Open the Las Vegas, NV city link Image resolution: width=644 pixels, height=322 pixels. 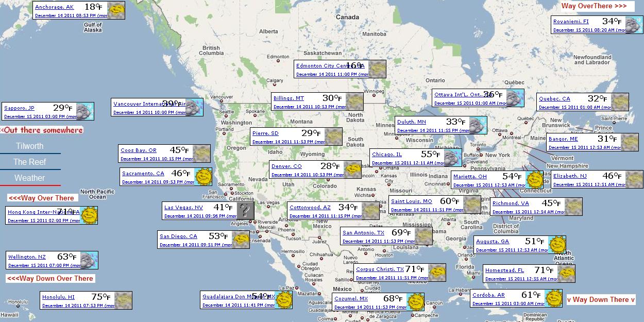point(183,208)
